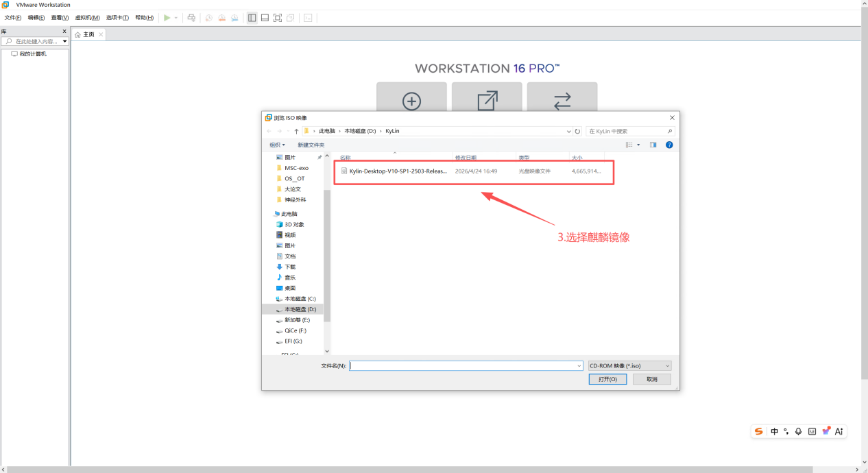
Task: Select 视频 in navigation pane
Action: (x=286, y=235)
